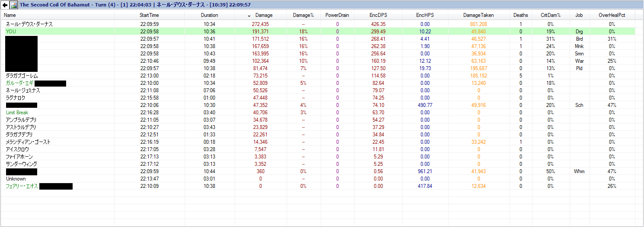Screen dimensions: 644x229
Task: Select the ダラガブゴーレム row
Action: tap(319, 76)
